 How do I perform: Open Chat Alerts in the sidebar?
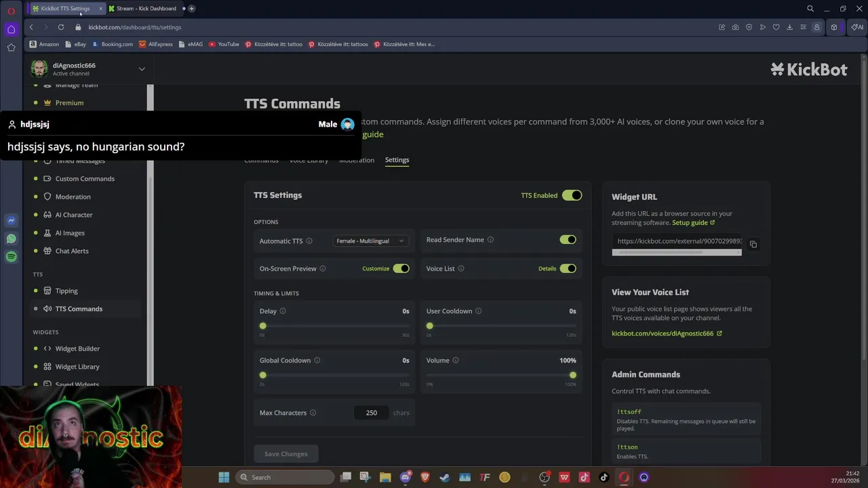coord(72,251)
